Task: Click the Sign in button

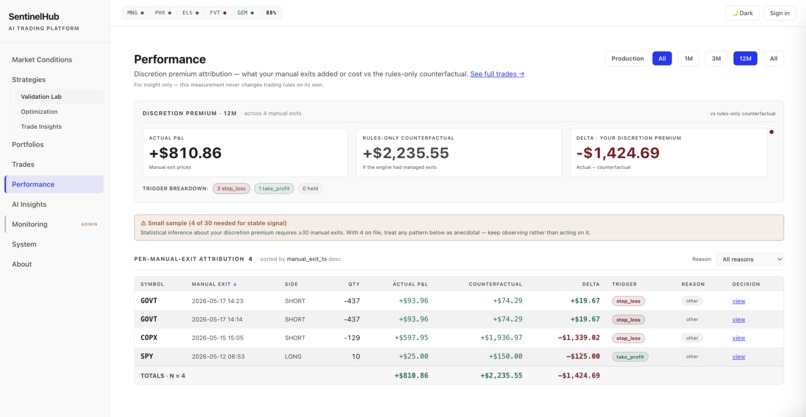Action: pyautogui.click(x=779, y=13)
